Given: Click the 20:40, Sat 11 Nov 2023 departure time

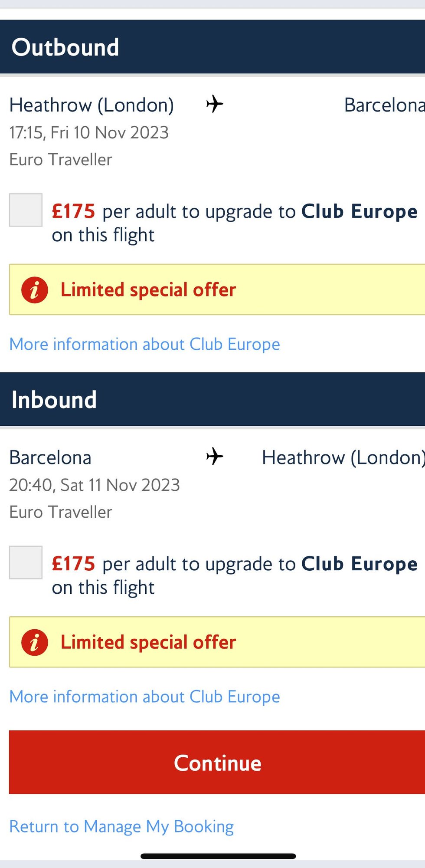Looking at the screenshot, I should (95, 485).
